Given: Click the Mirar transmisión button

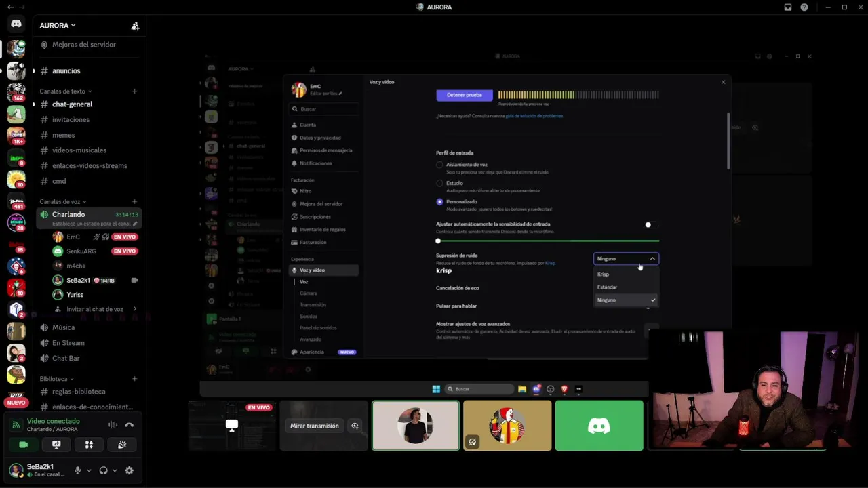Looking at the screenshot, I should pyautogui.click(x=315, y=426).
